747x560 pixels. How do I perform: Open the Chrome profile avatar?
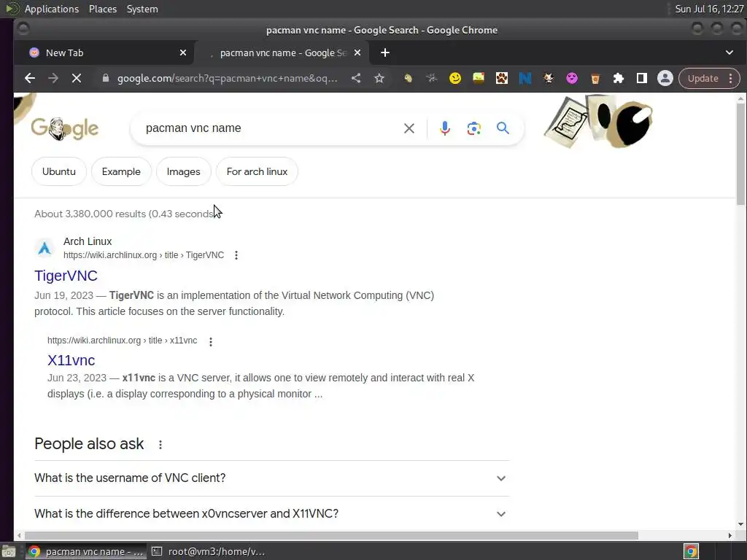tap(665, 78)
